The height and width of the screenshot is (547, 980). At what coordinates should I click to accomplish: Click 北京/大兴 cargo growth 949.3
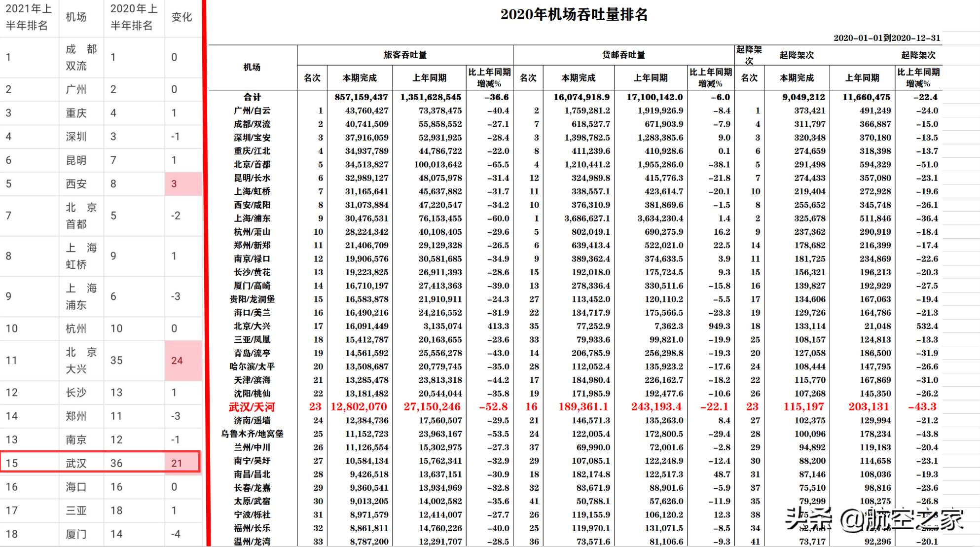[x=719, y=326]
